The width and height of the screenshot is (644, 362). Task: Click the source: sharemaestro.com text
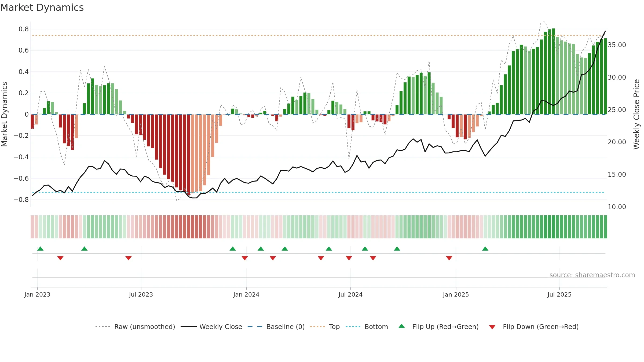coord(592,275)
